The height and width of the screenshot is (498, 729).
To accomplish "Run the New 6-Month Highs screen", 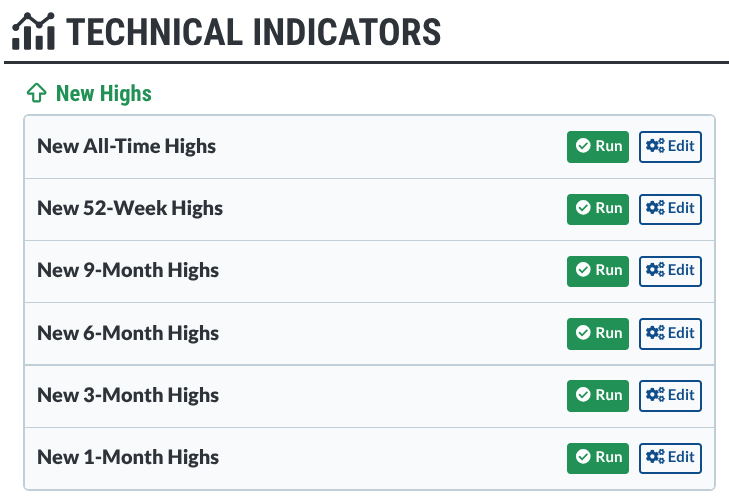I will [x=598, y=333].
